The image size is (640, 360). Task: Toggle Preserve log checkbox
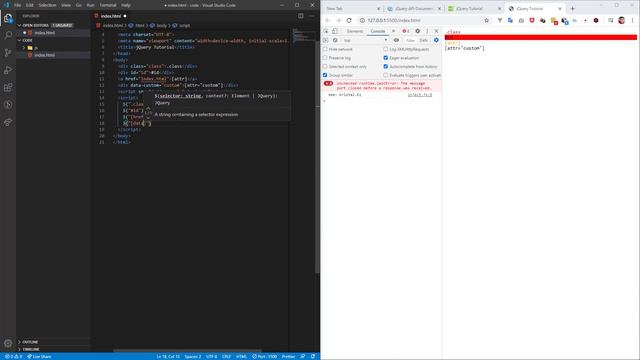[x=325, y=58]
